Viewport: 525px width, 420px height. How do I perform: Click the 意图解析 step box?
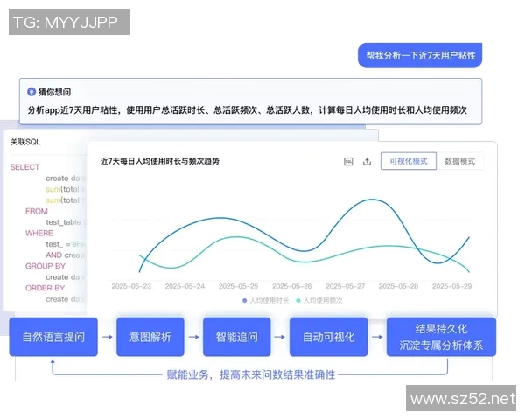coord(150,337)
